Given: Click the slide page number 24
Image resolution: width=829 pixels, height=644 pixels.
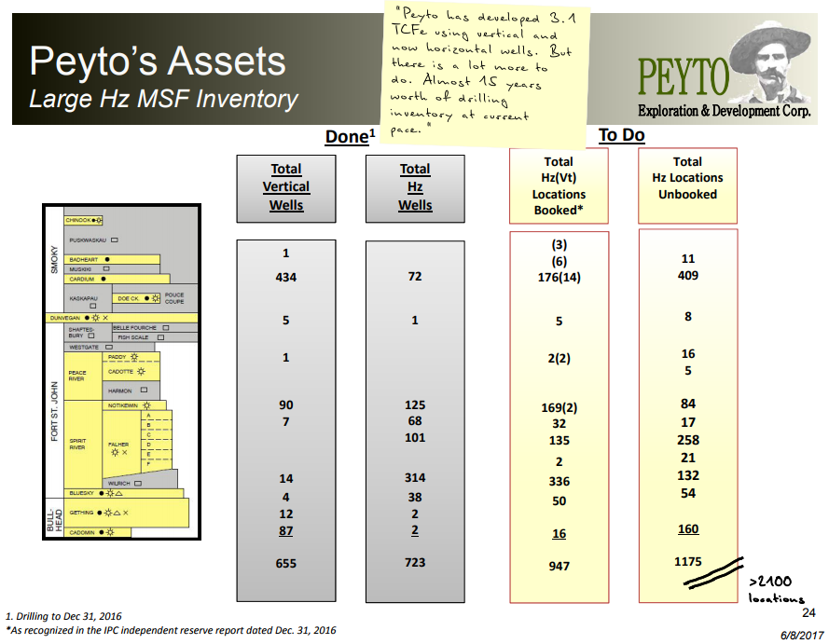Looking at the screenshot, I should click(x=808, y=613).
